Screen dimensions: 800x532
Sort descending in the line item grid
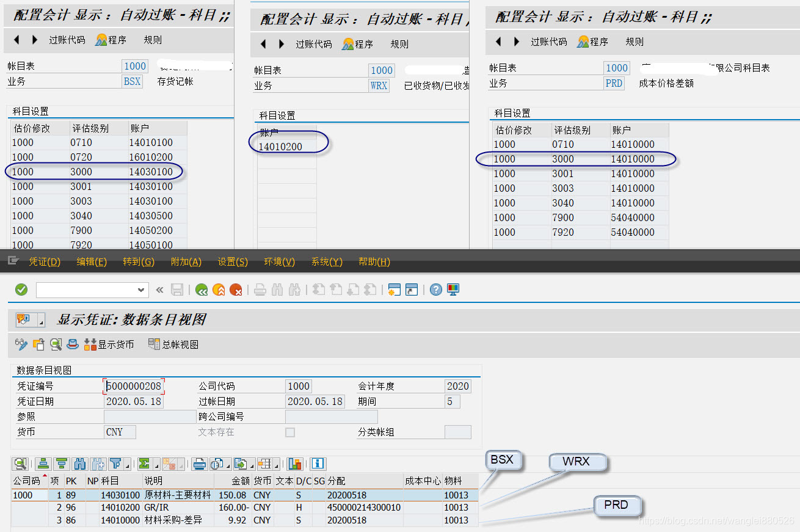(x=61, y=464)
